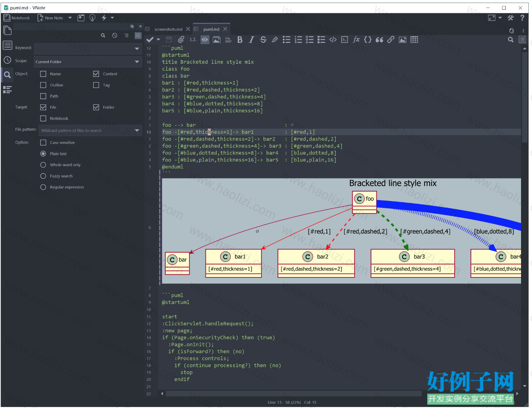Toggle bold formatting in editor toolbar
Image resolution: width=532 pixels, height=408 pixels.
(x=240, y=40)
